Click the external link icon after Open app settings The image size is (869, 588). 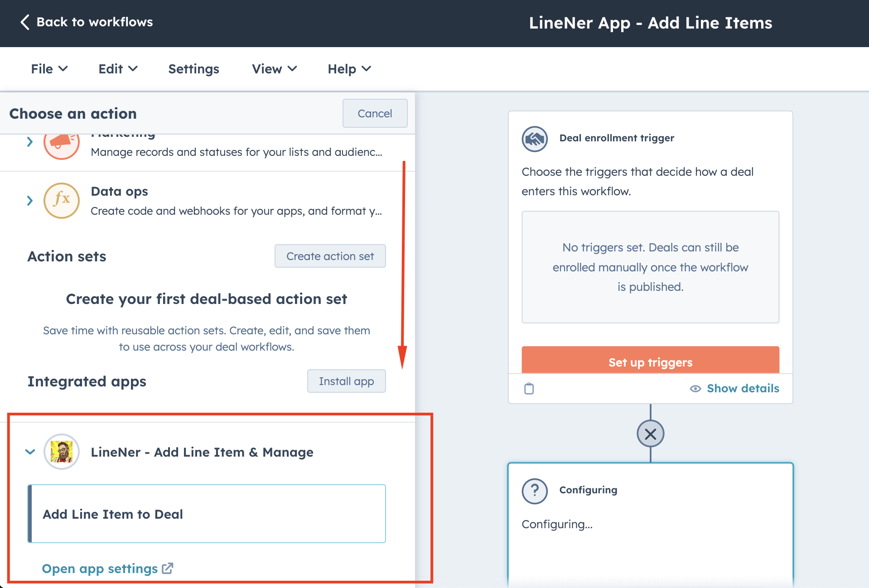click(168, 568)
